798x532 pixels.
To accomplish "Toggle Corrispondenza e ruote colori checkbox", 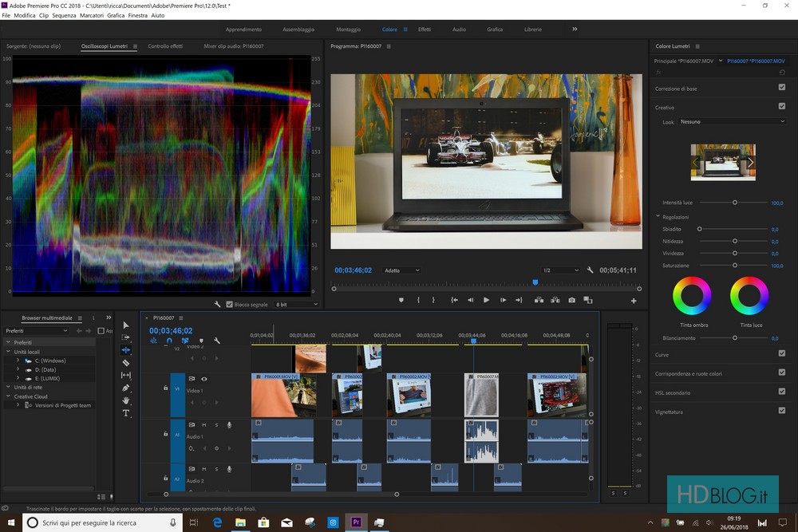I will coord(782,372).
